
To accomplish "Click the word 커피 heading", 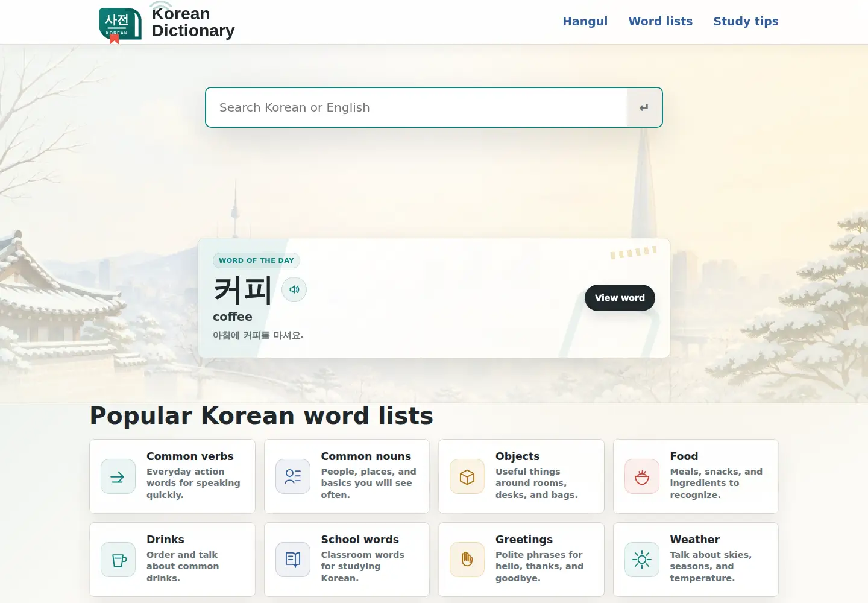I will pos(243,290).
